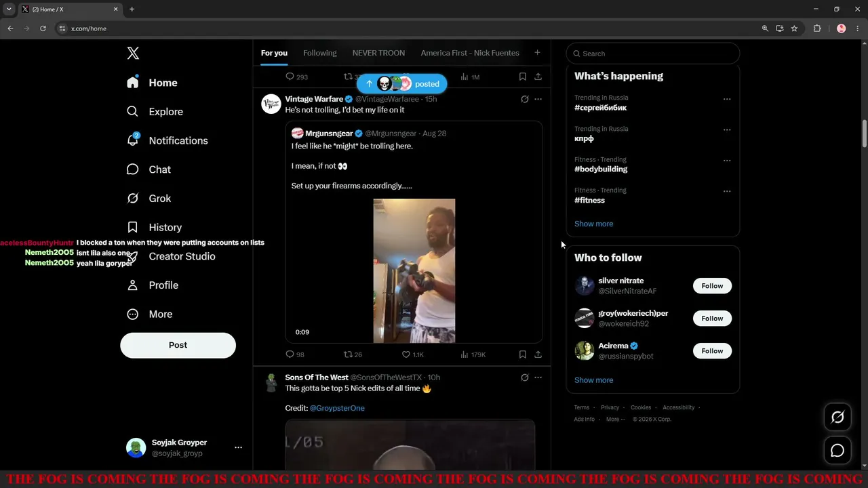Show more trends in What's happening
Viewport: 868px width, 488px height.
(593, 224)
